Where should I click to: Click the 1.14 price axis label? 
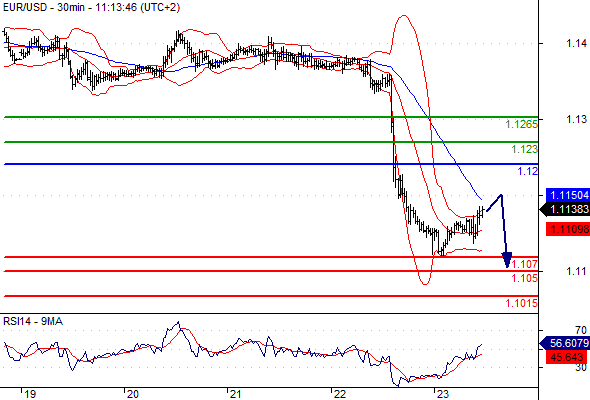(x=576, y=43)
